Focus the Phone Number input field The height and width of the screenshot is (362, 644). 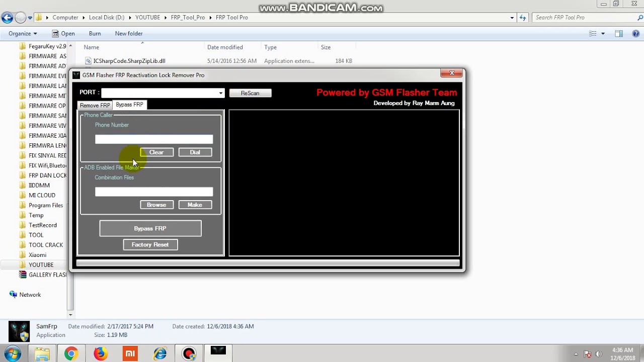[154, 139]
